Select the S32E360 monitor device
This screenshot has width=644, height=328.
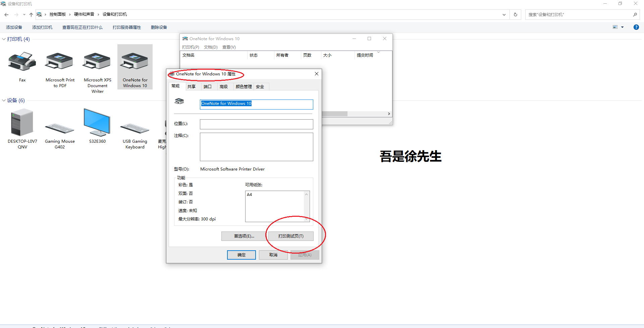tap(97, 122)
